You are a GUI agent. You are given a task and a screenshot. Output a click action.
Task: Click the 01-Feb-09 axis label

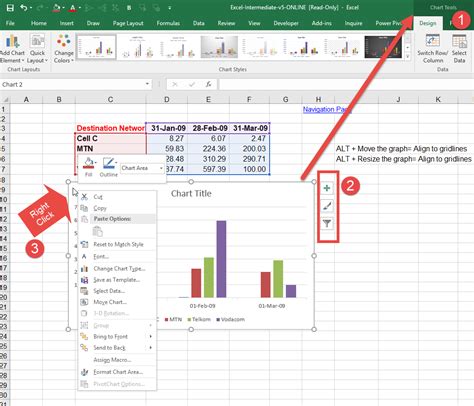pos(203,306)
